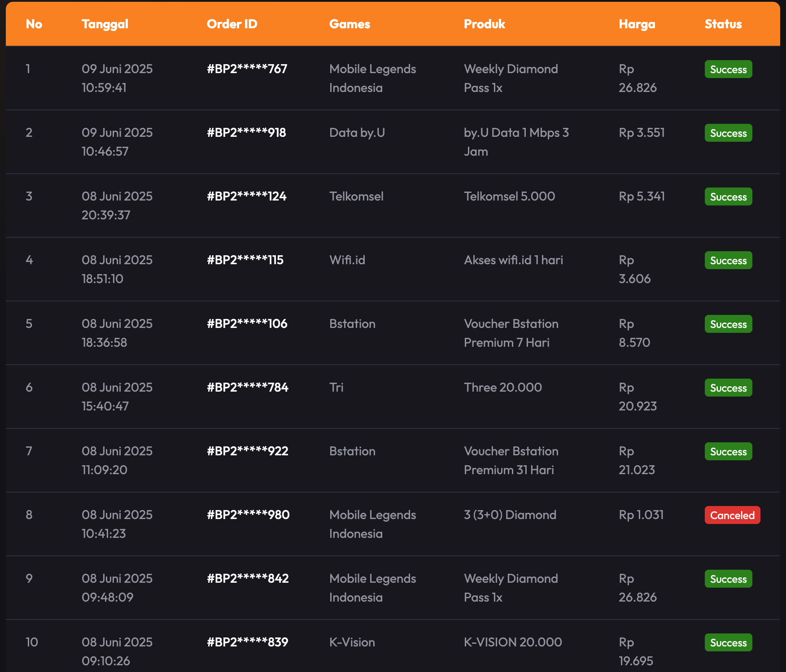Click Success badge for order ending 106
Viewport: 786px width, 672px height.
[728, 324]
